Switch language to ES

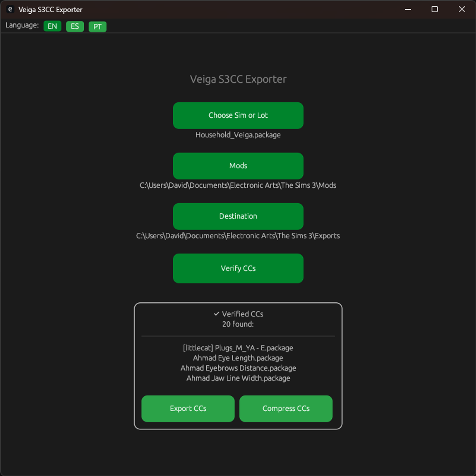(75, 26)
